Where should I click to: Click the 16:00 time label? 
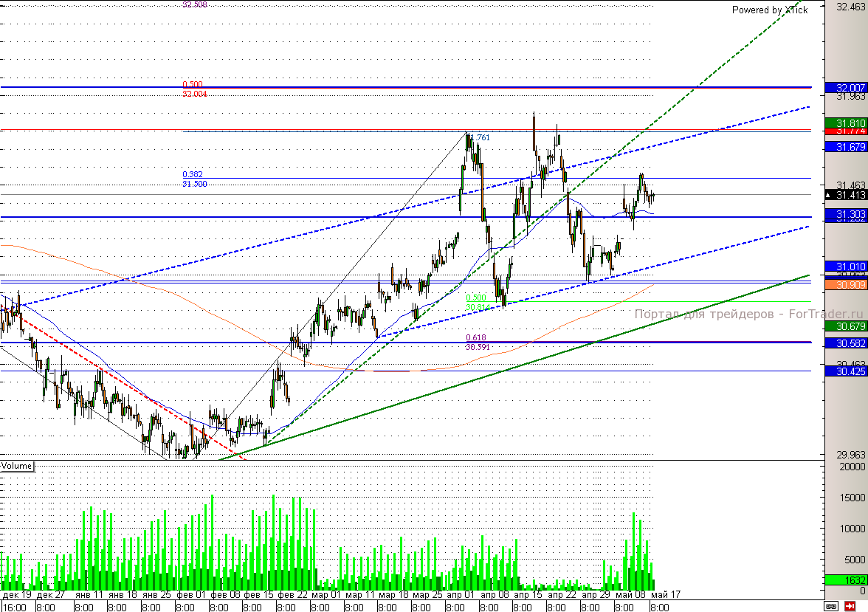pos(15,607)
